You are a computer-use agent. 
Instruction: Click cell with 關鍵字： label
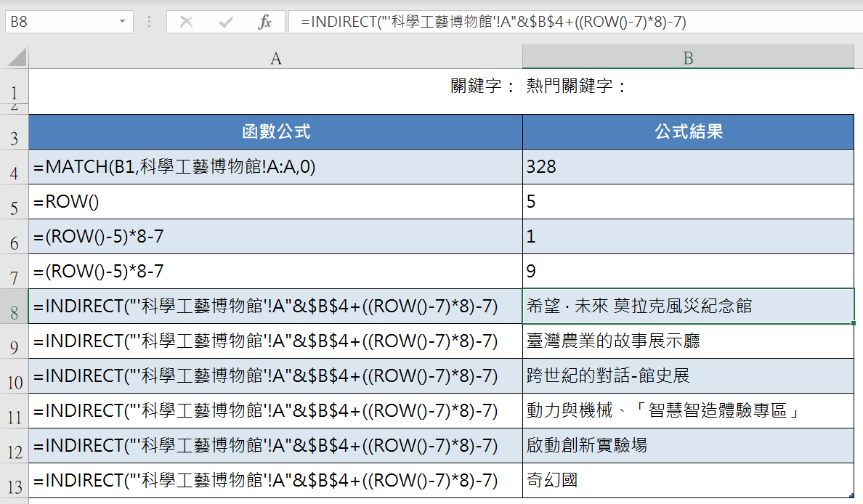276,86
